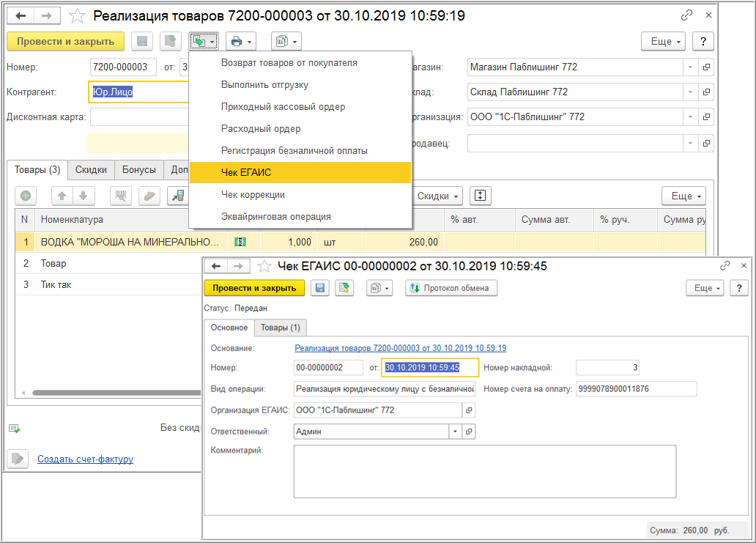756x543 pixels.
Task: Click horizontal scrollbar under Товары table
Action: (x=116, y=393)
